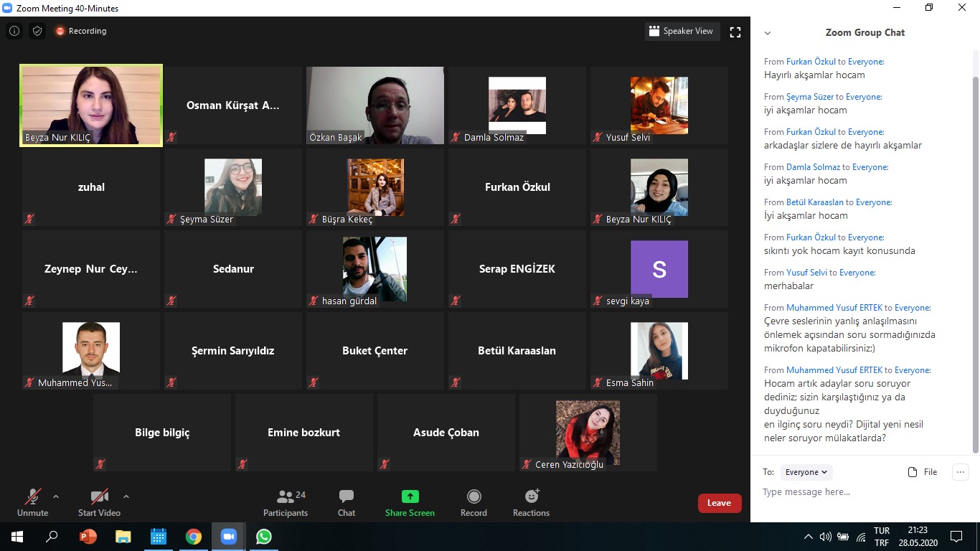980x551 pixels.
Task: Click the Record button
Action: (473, 502)
